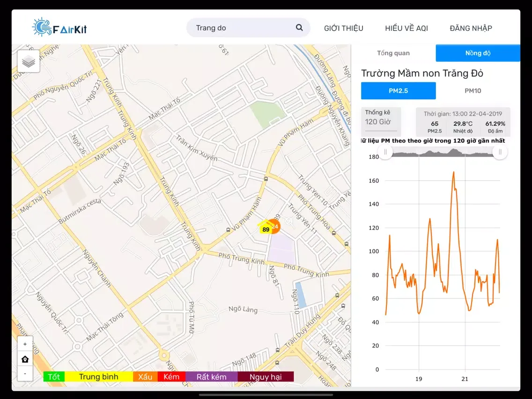Screen dimensions: 532x399
Task: Zoom out the map with minus button
Action: coord(25,374)
